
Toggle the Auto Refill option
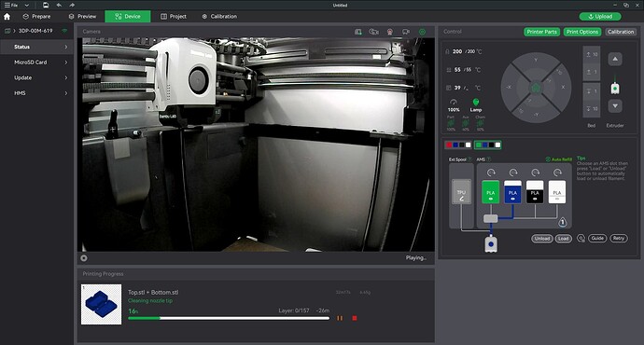(558, 159)
